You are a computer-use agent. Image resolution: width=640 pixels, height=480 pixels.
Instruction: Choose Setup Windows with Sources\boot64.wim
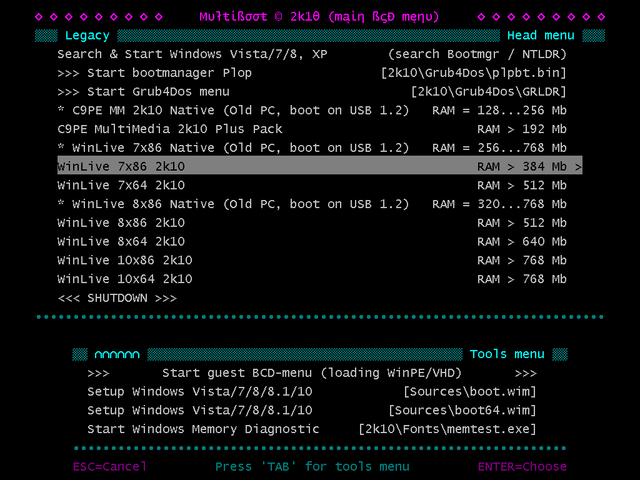312,411
